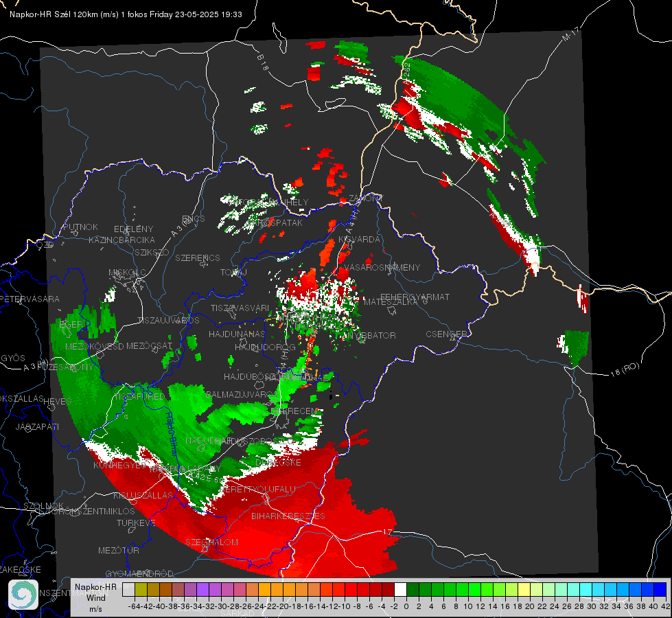
Task: Click the HAJDÚNÁNÁS town label
Action: 237,334
